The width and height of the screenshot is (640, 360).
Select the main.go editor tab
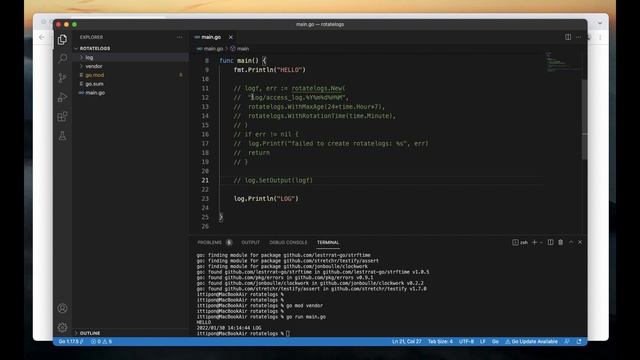coord(211,37)
